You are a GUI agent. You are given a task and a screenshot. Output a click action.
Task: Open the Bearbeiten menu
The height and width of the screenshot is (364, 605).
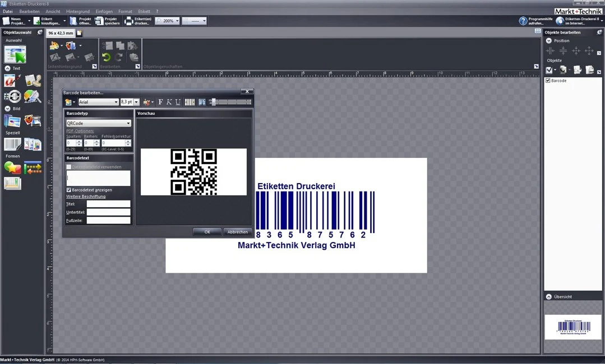[x=29, y=11]
